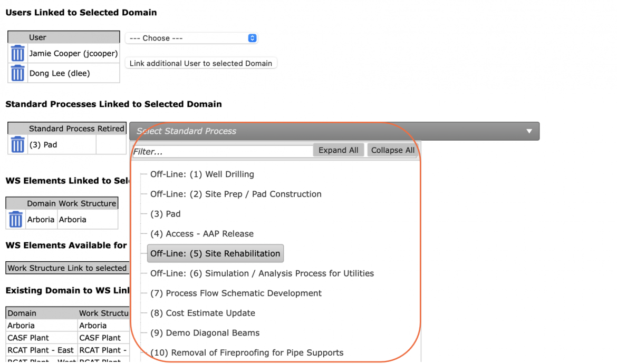The image size is (617, 364).
Task: Open Select Standard Process combo box
Action: point(334,131)
